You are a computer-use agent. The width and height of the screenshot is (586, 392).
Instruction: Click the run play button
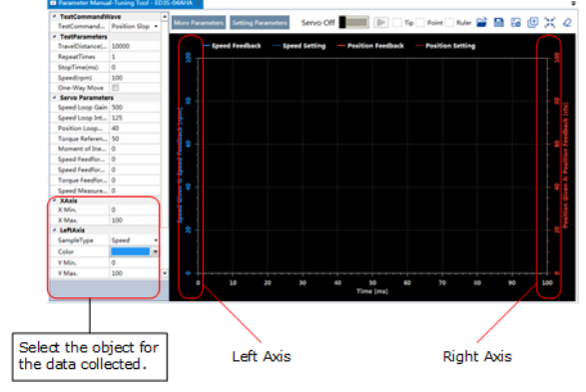point(380,22)
